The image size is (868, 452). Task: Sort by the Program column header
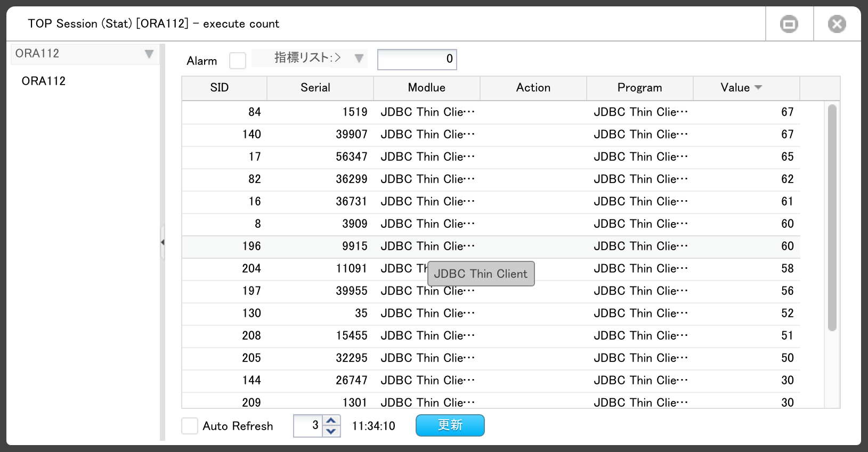640,88
